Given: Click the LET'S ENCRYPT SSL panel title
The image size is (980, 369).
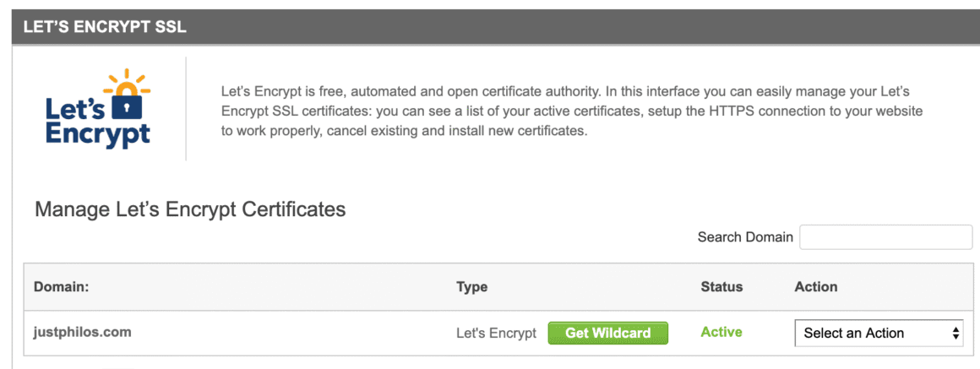Looking at the screenshot, I should coord(105,27).
